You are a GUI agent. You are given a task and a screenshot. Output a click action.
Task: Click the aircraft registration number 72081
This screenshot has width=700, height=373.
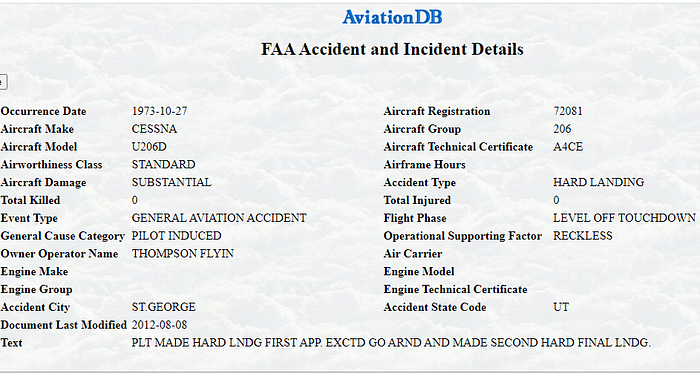click(x=568, y=111)
